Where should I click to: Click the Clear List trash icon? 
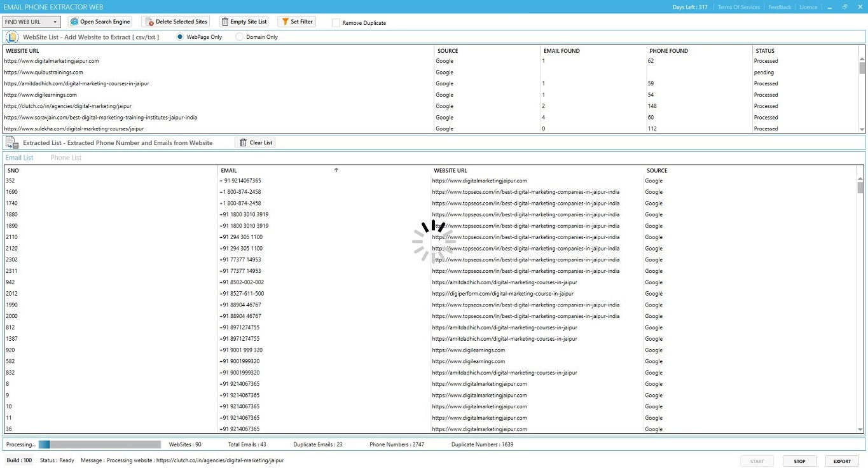pyautogui.click(x=243, y=143)
